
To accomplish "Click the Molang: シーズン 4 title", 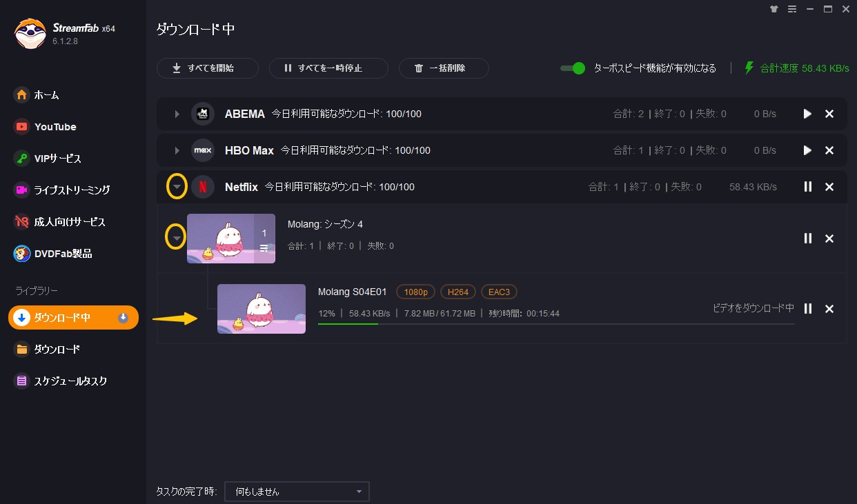I will pyautogui.click(x=325, y=224).
